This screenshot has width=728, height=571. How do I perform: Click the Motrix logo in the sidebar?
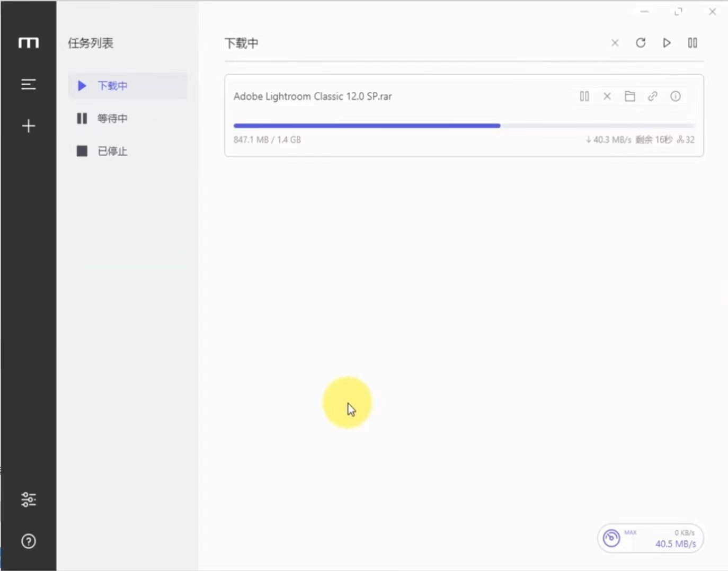(x=29, y=43)
